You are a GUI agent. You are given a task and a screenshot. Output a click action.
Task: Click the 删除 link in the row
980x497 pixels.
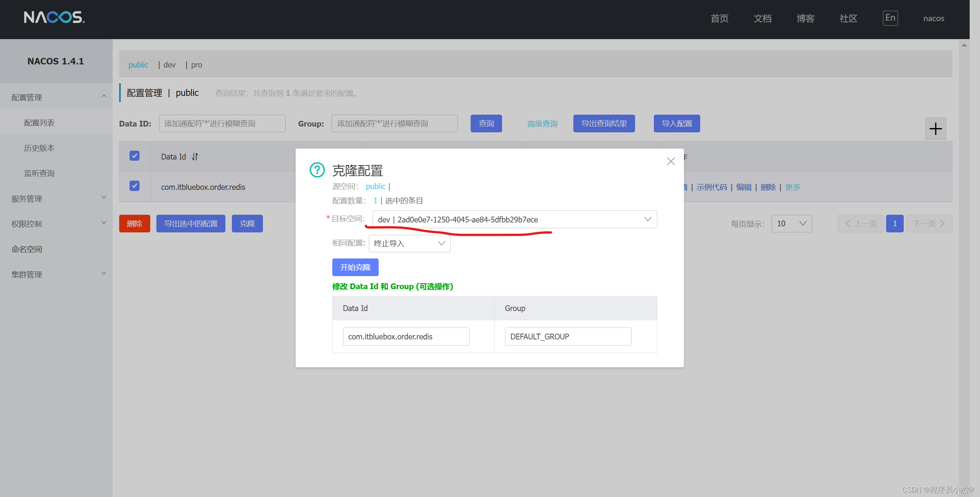(768, 187)
